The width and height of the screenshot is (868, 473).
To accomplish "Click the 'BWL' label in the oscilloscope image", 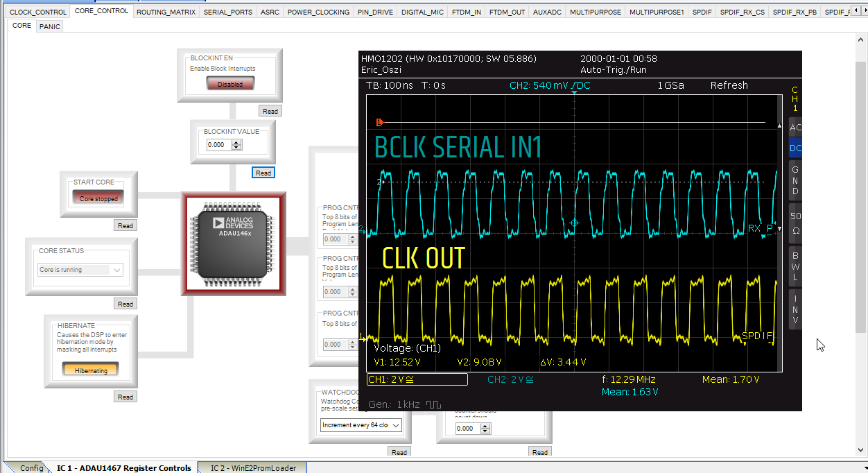I will [795, 267].
